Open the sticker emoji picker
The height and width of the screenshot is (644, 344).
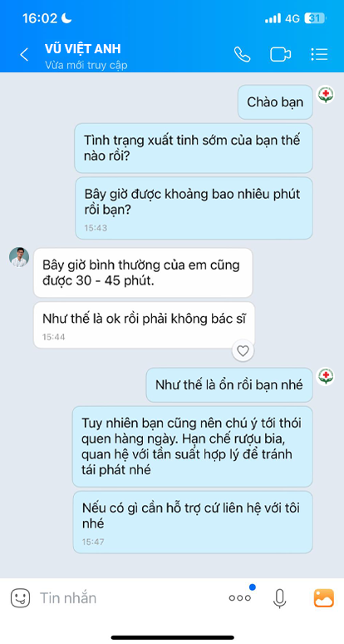click(20, 598)
